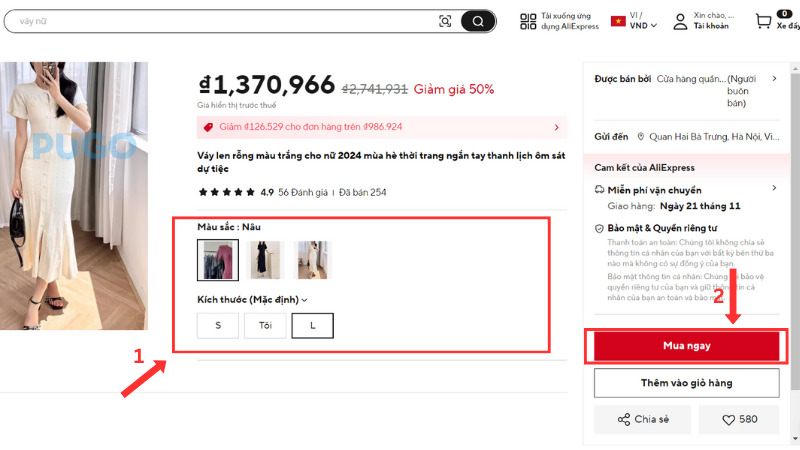Click the heart wishlist button showing 580
This screenshot has width=800, height=450.
[x=738, y=419]
